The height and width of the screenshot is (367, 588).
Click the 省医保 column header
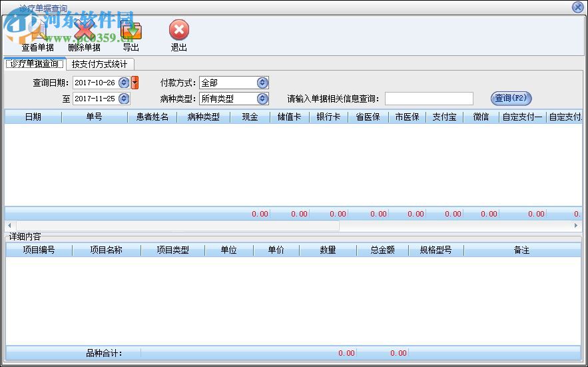[368, 117]
